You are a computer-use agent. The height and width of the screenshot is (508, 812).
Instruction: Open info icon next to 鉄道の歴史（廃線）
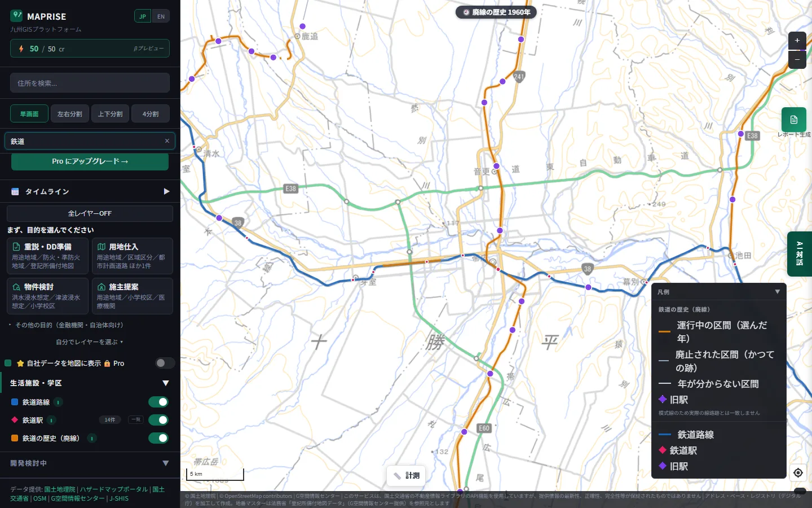pos(92,438)
